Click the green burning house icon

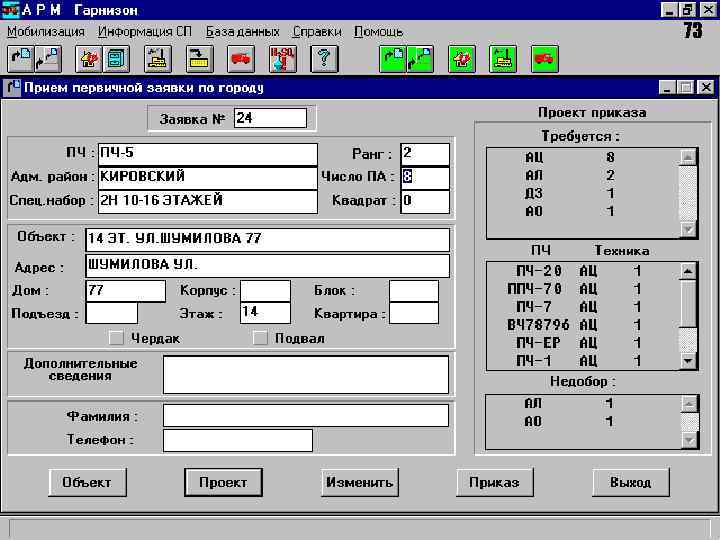[461, 59]
